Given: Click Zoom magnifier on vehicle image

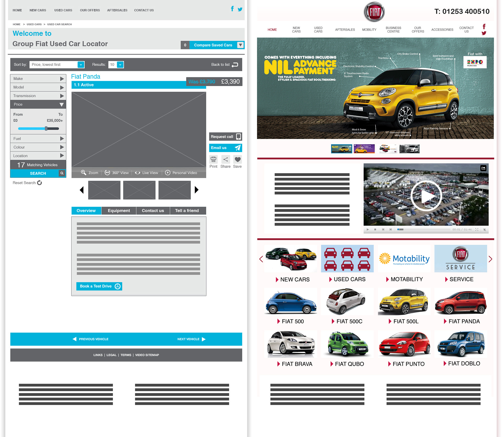Looking at the screenshot, I should (83, 173).
